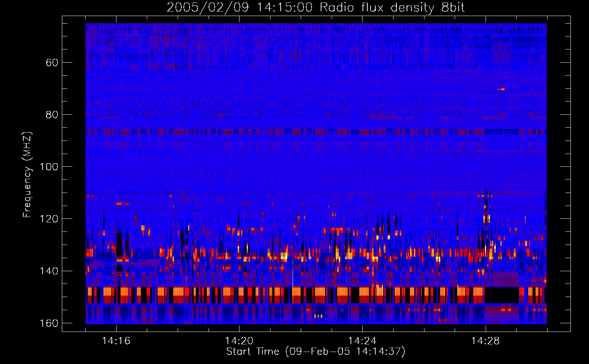Viewport: 589px width, 364px height.
Task: Click the 160 frequency tick label
Action: click(49, 323)
